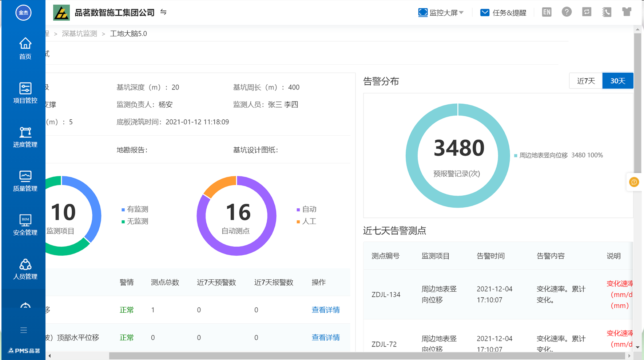Click 近7天预警数 column header
Viewport: 644px width, 360px height.
[x=216, y=282]
